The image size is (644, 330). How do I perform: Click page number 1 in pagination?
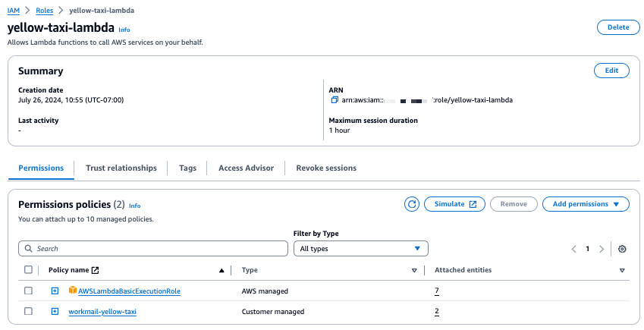pos(588,249)
